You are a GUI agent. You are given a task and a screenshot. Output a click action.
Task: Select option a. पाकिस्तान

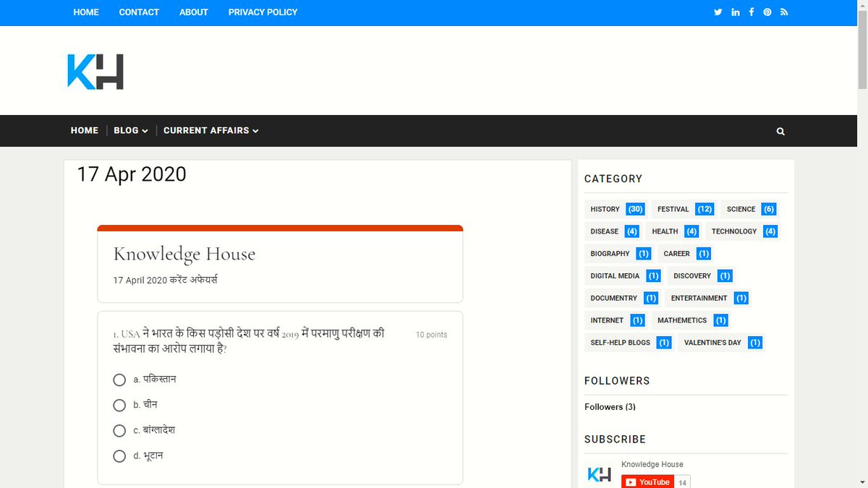(119, 380)
